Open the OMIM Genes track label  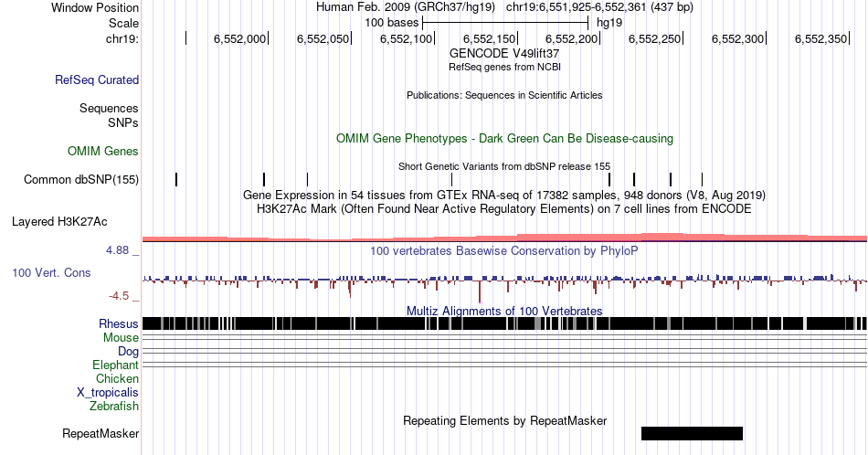coord(103,151)
